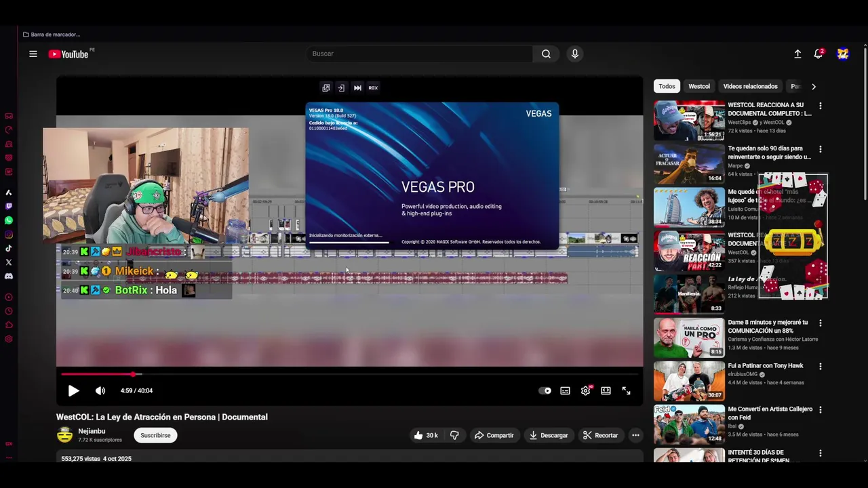Open options for INTENTÉ 30 DÍAS video

click(x=821, y=453)
